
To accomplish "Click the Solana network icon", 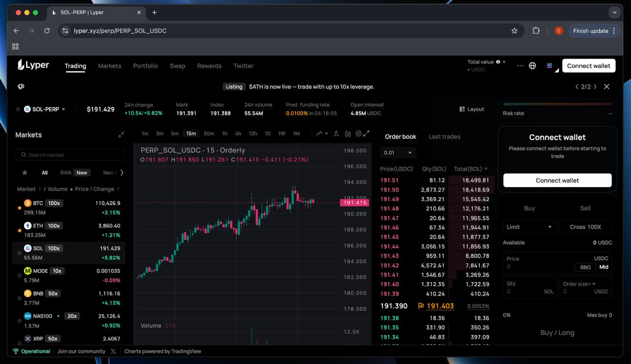I will click(x=549, y=66).
